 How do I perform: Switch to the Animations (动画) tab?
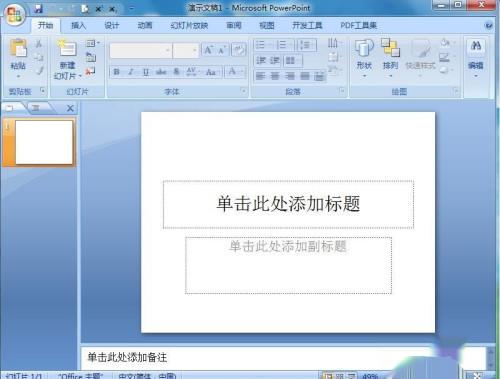[x=145, y=25]
